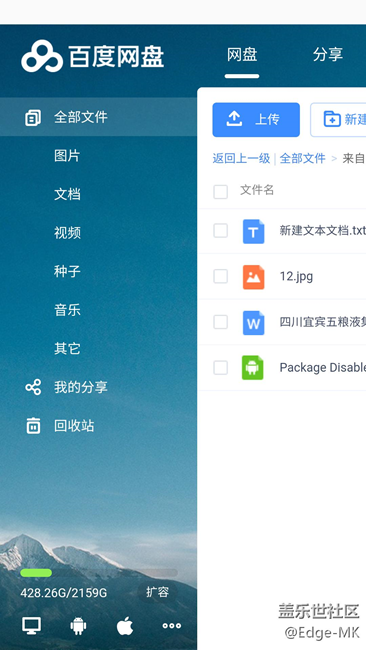Image resolution: width=366 pixels, height=650 pixels.
Task: Click the 扩容 expand storage button
Action: coord(158,592)
